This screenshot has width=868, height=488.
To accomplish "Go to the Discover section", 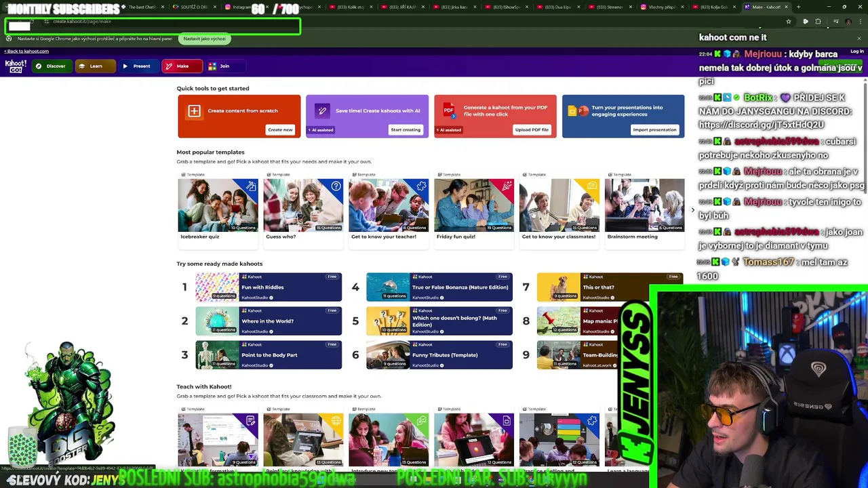I will pyautogui.click(x=51, y=66).
